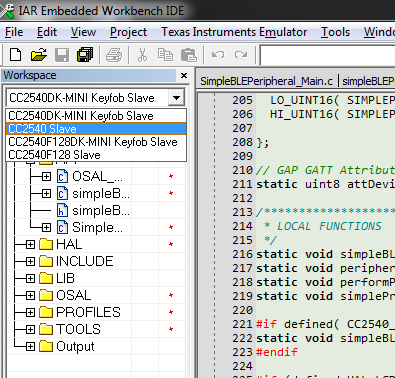Expand the TOOLS folder node
Screen dimensions: 395x378
pos(30,330)
